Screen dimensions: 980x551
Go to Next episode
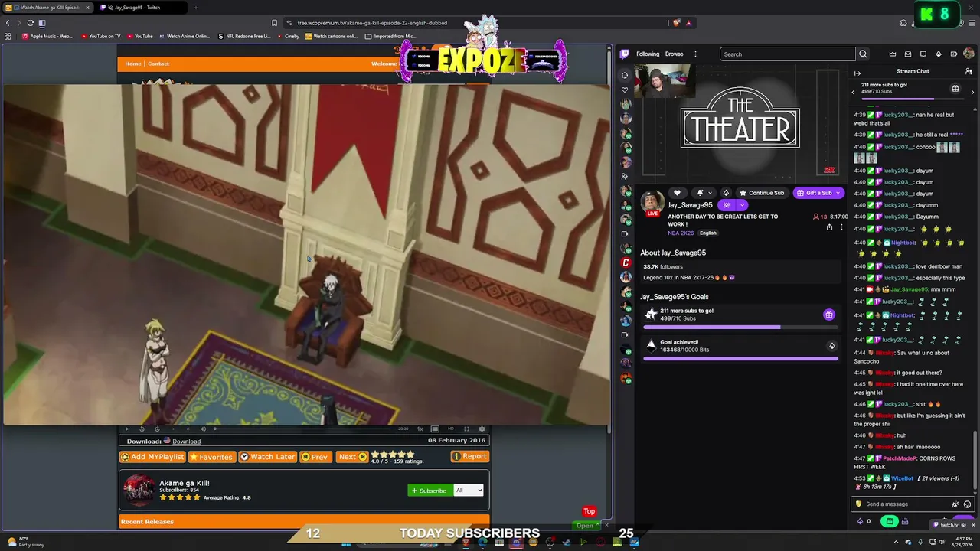tap(352, 457)
